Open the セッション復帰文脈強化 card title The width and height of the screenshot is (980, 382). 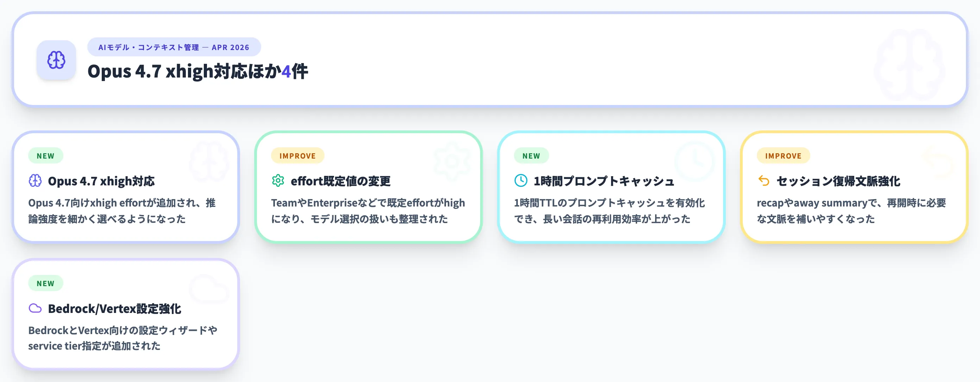[x=838, y=181]
